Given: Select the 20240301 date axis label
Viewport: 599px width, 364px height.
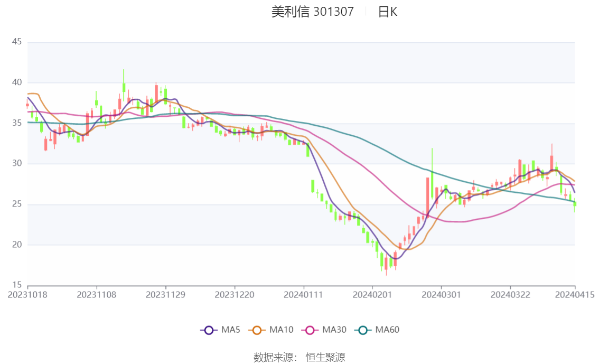Looking at the screenshot, I should click(x=441, y=295).
